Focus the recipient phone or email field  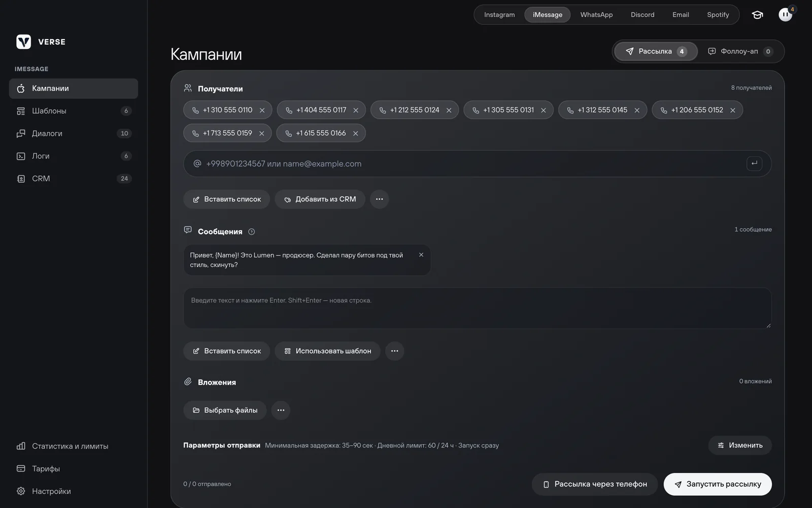coord(478,164)
